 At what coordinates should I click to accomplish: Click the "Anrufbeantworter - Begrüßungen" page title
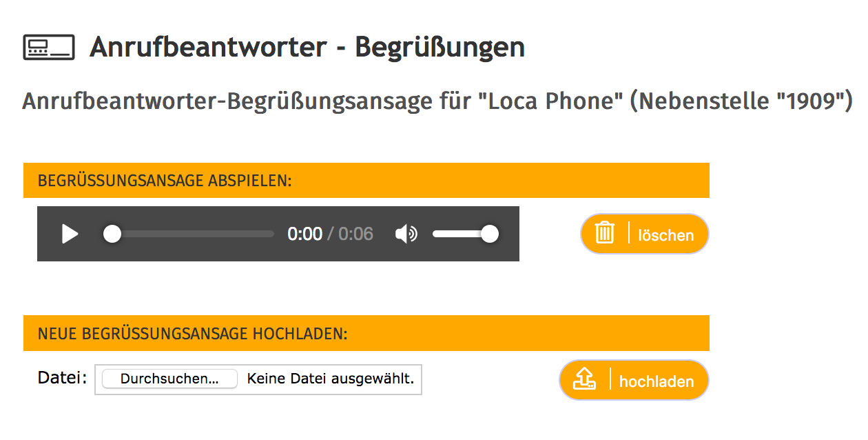(x=307, y=48)
